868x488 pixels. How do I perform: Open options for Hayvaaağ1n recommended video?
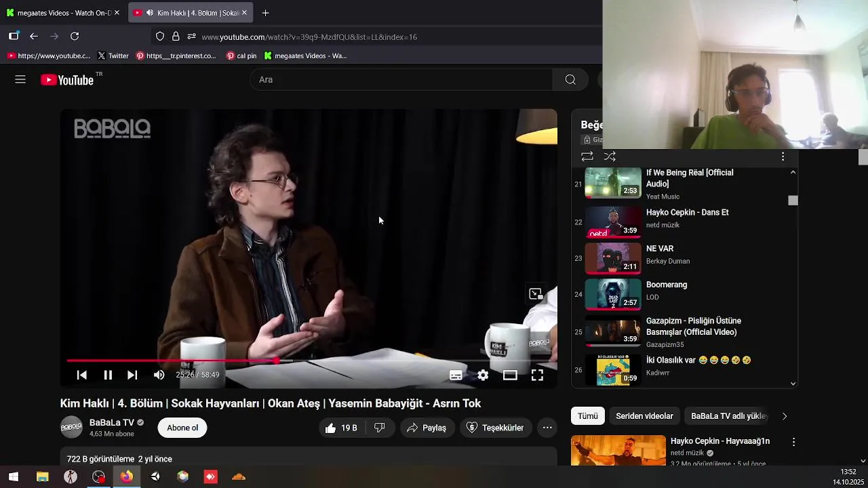tap(793, 442)
